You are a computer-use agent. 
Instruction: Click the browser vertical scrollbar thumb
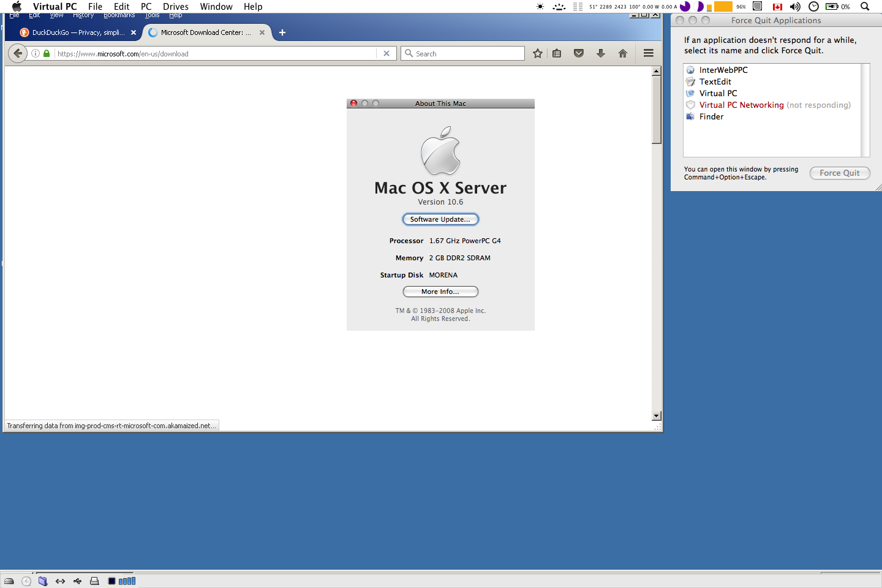click(x=657, y=110)
